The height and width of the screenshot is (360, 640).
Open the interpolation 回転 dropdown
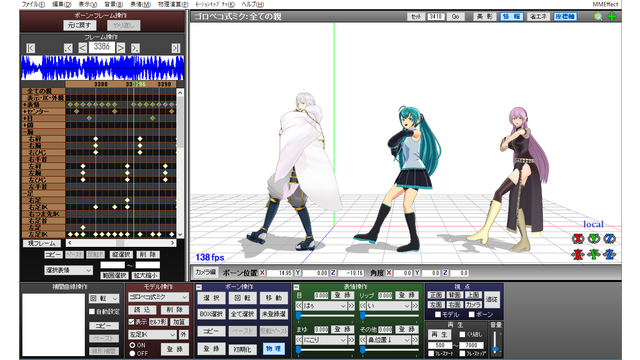(x=104, y=299)
